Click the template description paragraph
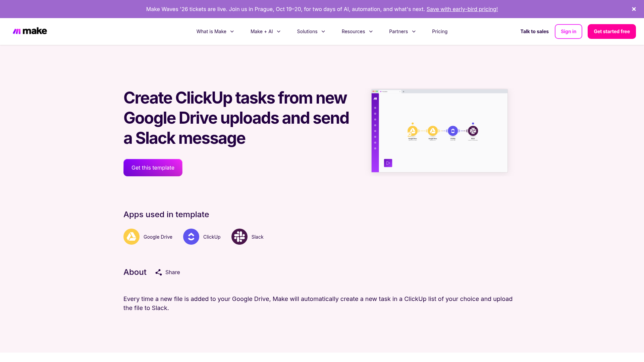The height and width of the screenshot is (362, 644). (318, 303)
